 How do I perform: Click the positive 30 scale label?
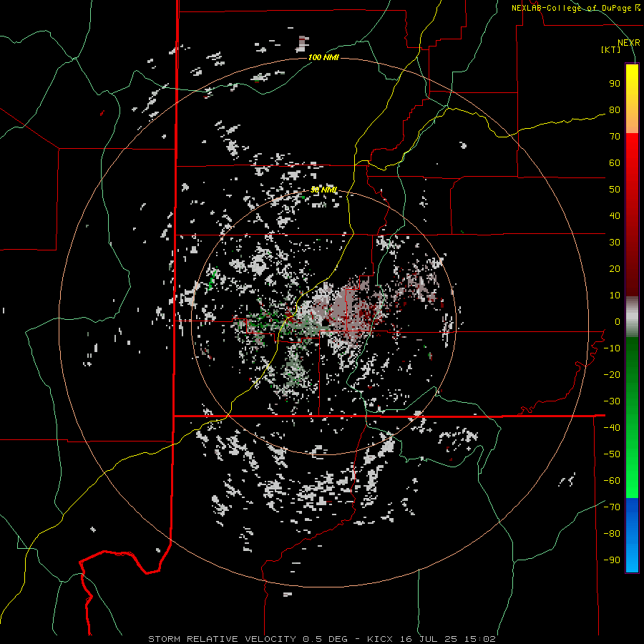click(615, 243)
